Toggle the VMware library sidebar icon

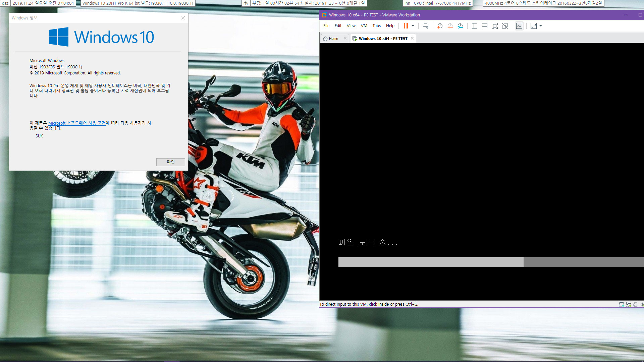pos(475,26)
